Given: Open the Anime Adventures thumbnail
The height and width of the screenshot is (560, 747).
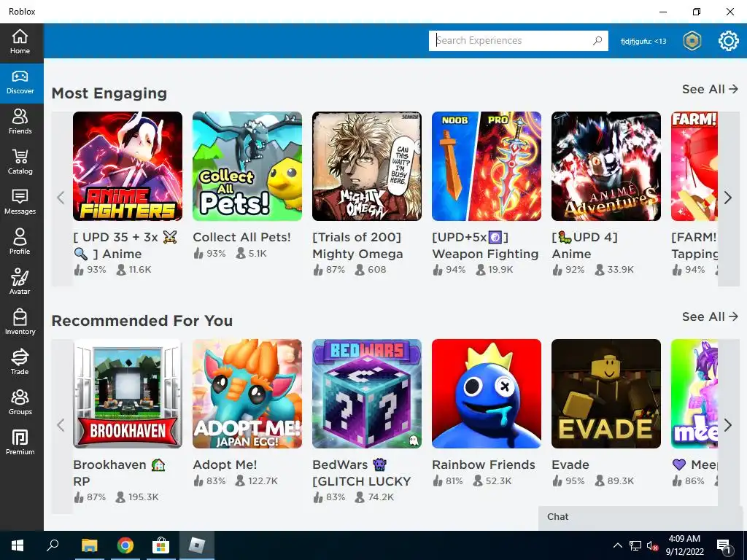Looking at the screenshot, I should tap(606, 166).
